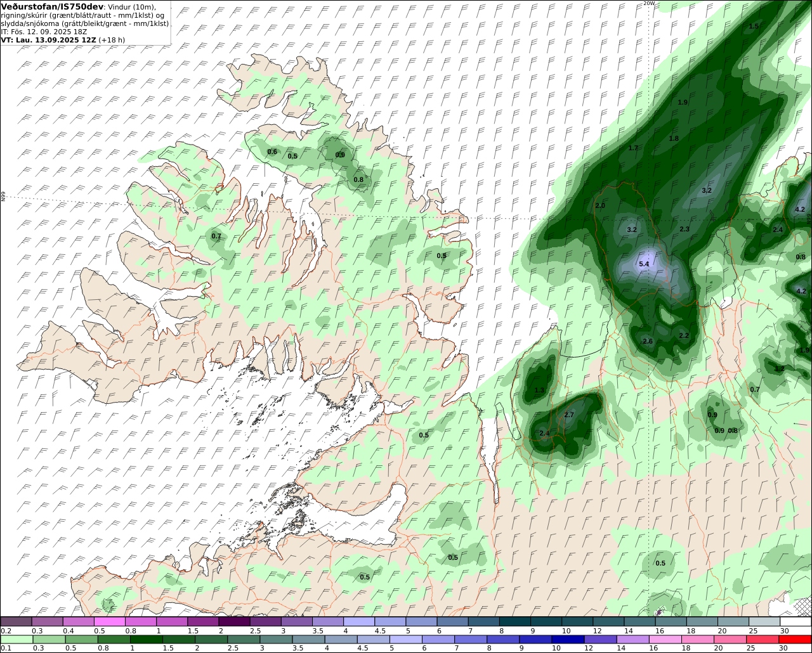This screenshot has height=653, width=812.
Task: Click the violet swatch starting at 12 in the lower row
Action: point(600,639)
